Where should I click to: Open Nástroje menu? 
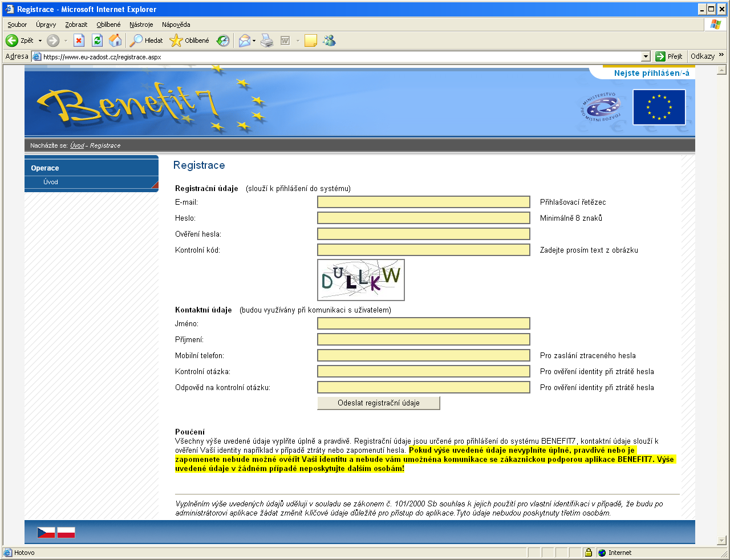pyautogui.click(x=141, y=25)
